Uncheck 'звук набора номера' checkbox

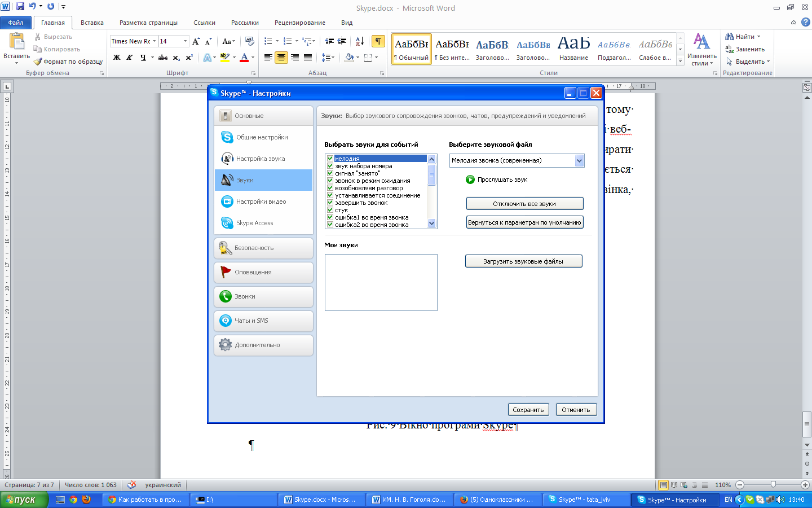click(330, 166)
